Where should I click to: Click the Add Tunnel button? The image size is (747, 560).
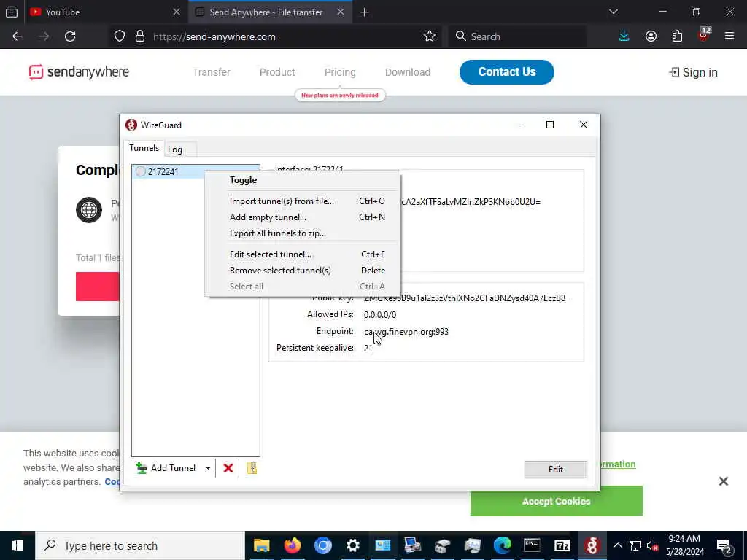166,468
